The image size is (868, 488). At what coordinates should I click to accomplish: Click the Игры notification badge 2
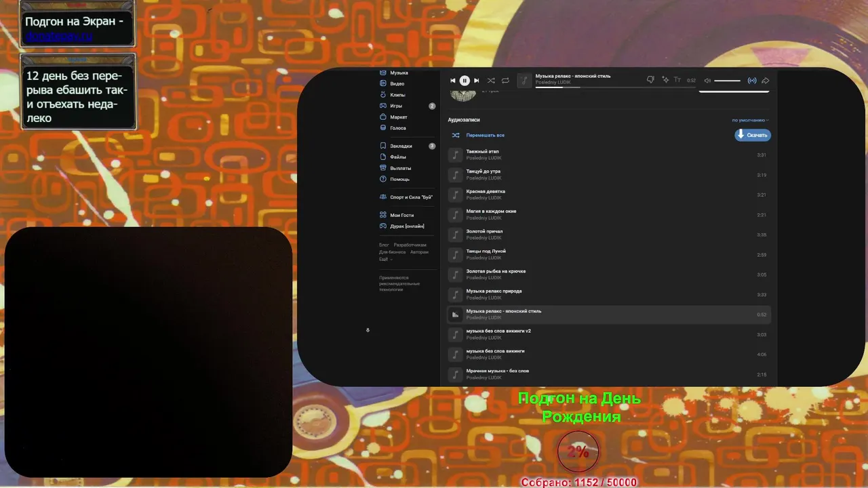tap(432, 106)
